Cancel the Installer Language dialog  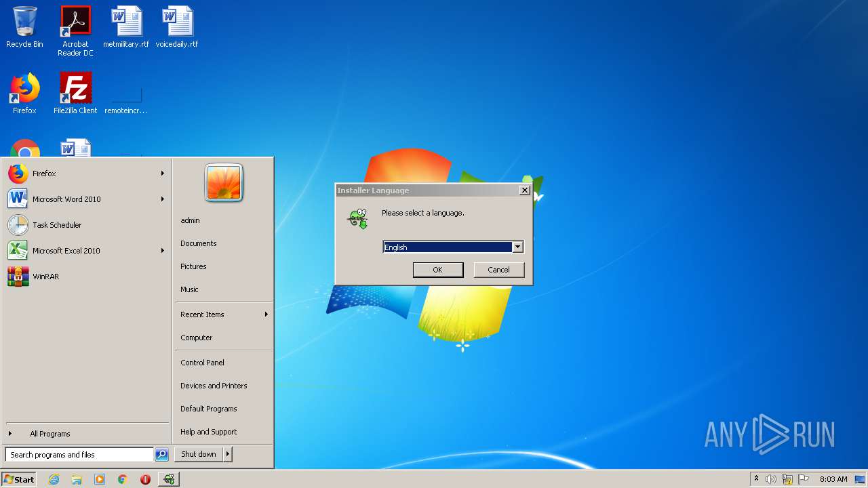tap(499, 270)
